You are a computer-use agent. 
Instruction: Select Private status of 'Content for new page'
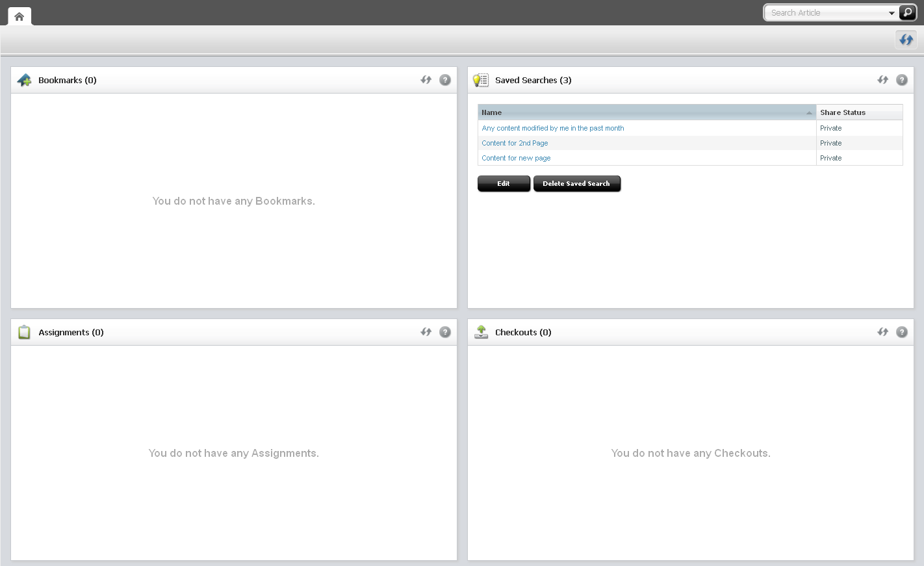(831, 158)
